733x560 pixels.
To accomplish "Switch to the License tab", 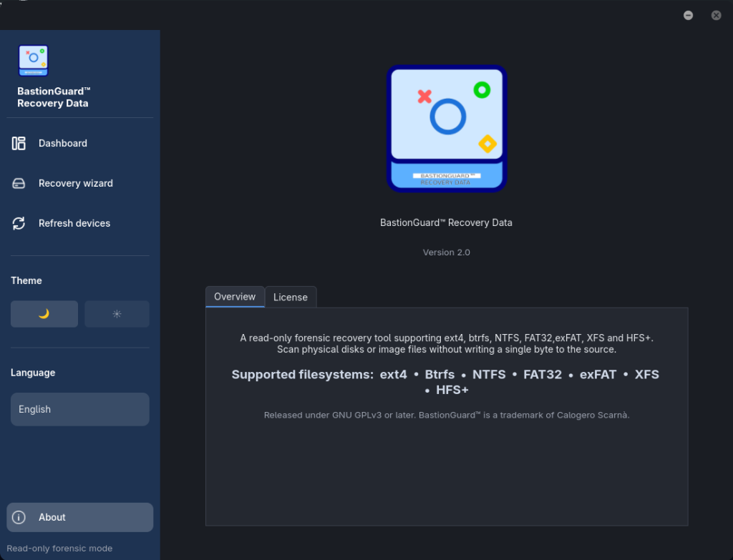I will pos(291,297).
